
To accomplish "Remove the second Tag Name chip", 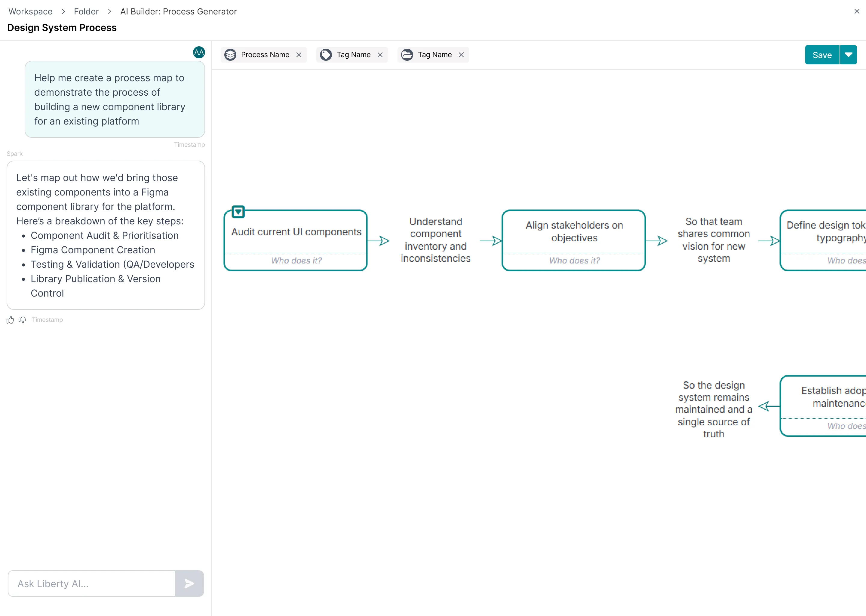I will click(x=461, y=55).
